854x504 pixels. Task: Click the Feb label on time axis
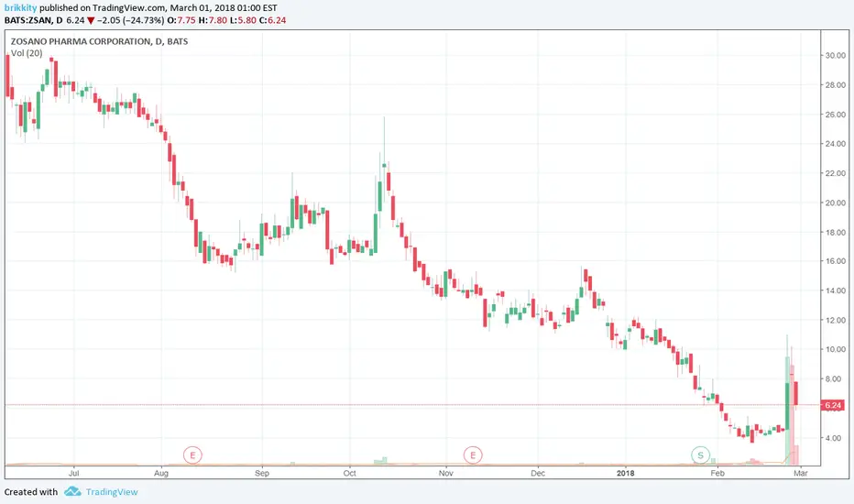click(x=717, y=473)
